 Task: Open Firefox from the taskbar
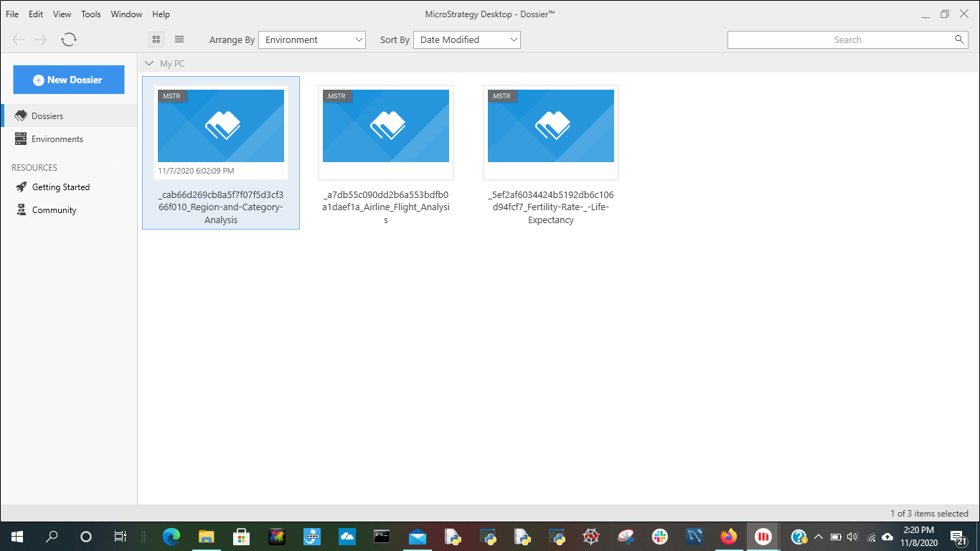[x=729, y=537]
